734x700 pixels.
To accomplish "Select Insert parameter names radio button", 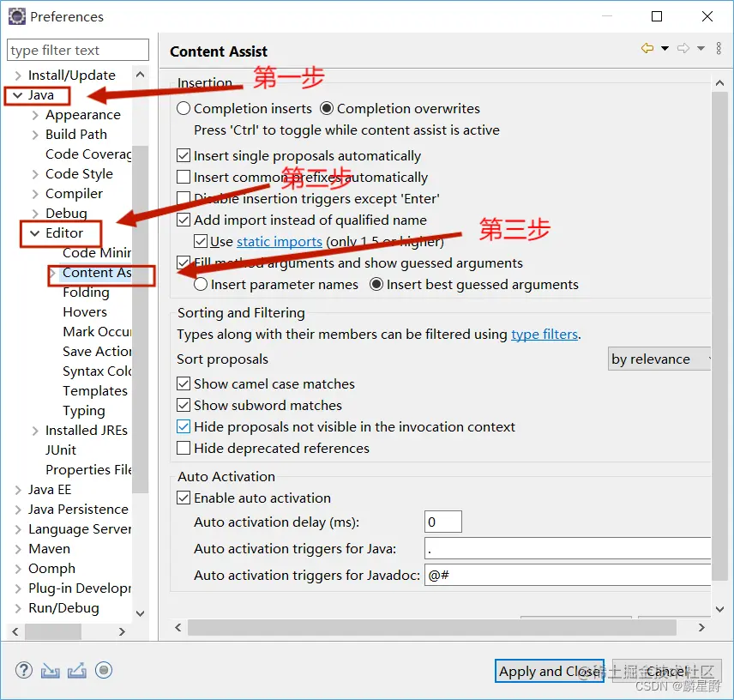I will point(201,284).
